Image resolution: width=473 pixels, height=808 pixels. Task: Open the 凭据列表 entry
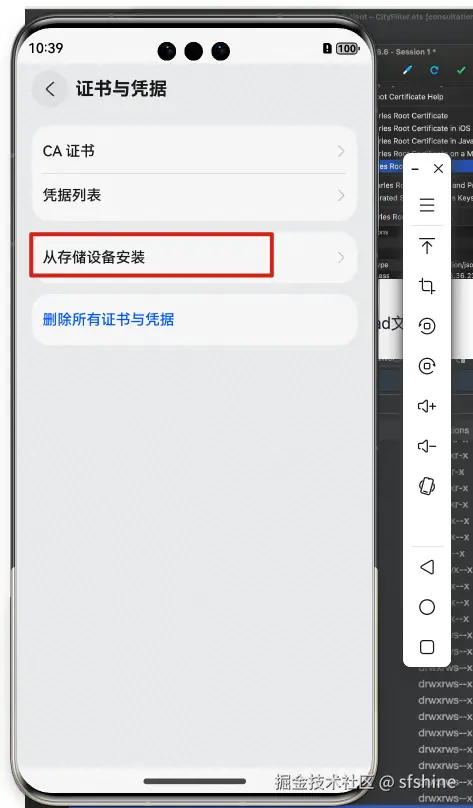[x=194, y=196]
